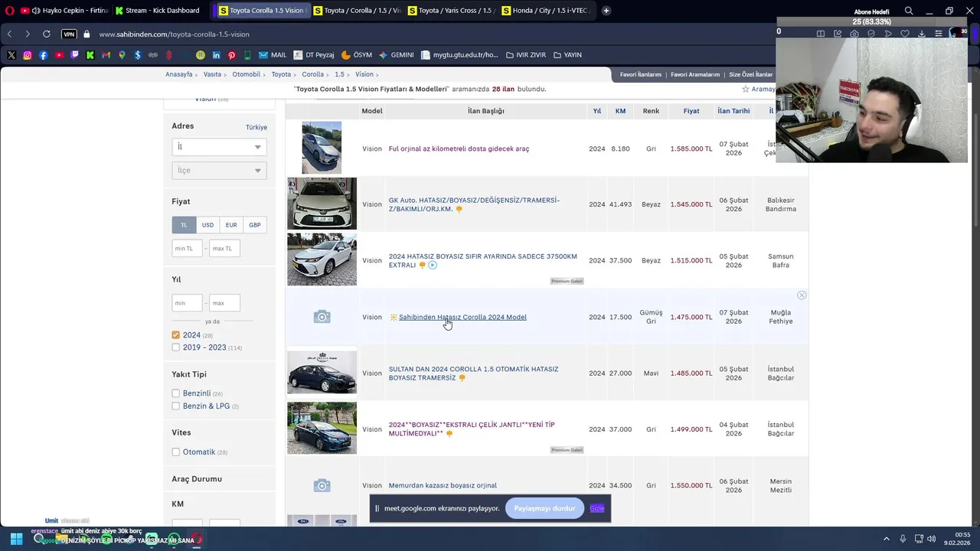This screenshot has width=980, height=551.
Task: Switch to Honda City 1.5 i-VTEC tab
Action: point(546,11)
